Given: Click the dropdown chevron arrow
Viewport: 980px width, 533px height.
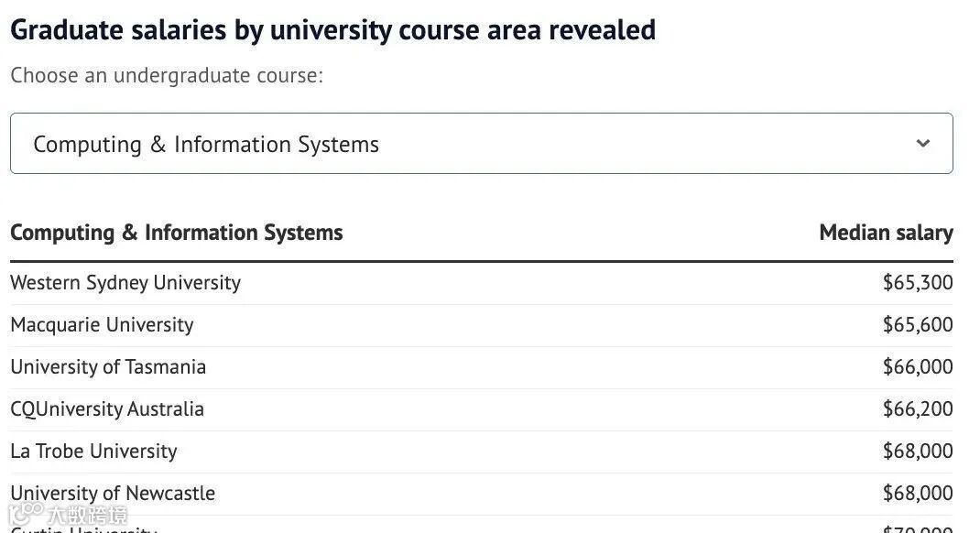Looking at the screenshot, I should point(922,143).
